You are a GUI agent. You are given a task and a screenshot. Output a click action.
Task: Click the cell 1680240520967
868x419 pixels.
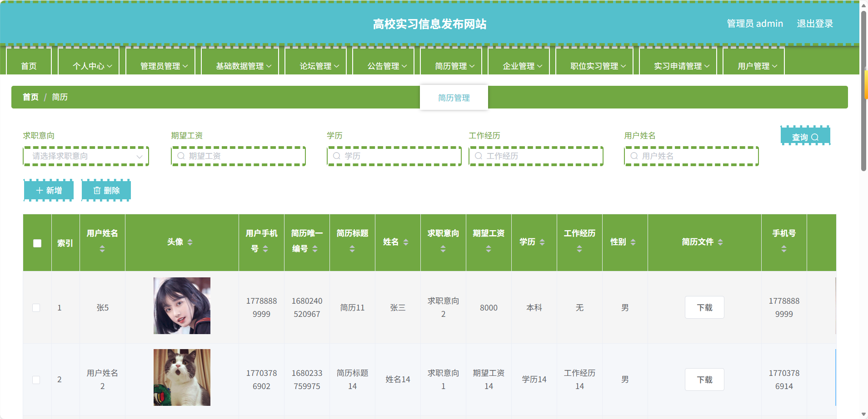click(307, 307)
